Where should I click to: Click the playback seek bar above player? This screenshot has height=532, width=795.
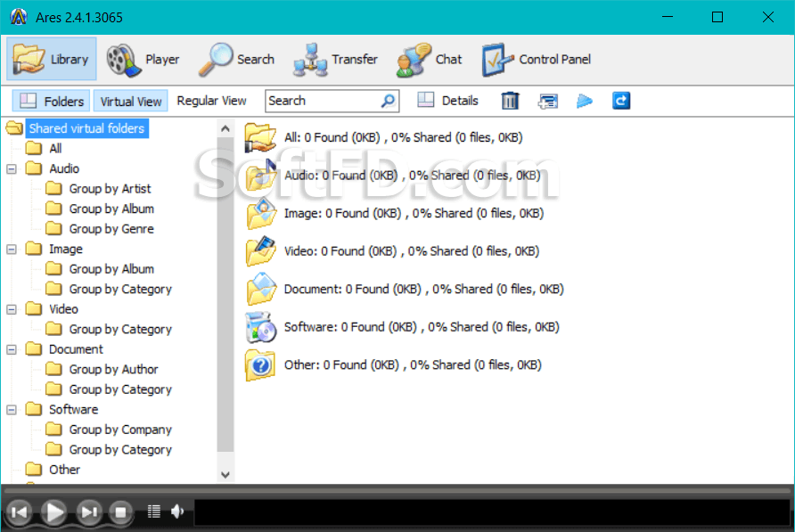click(x=397, y=491)
